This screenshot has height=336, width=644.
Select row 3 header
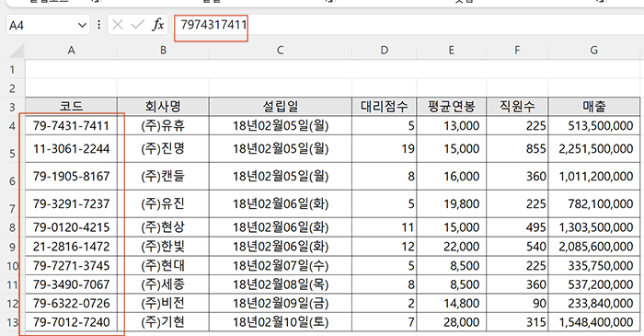point(12,107)
